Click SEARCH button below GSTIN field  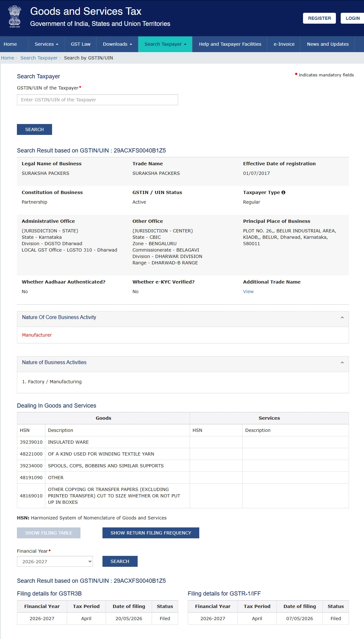point(34,129)
